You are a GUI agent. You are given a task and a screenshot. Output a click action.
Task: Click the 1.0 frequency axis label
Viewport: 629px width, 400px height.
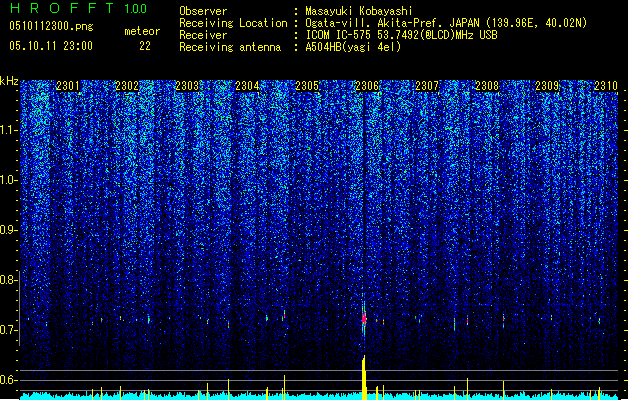point(8,180)
